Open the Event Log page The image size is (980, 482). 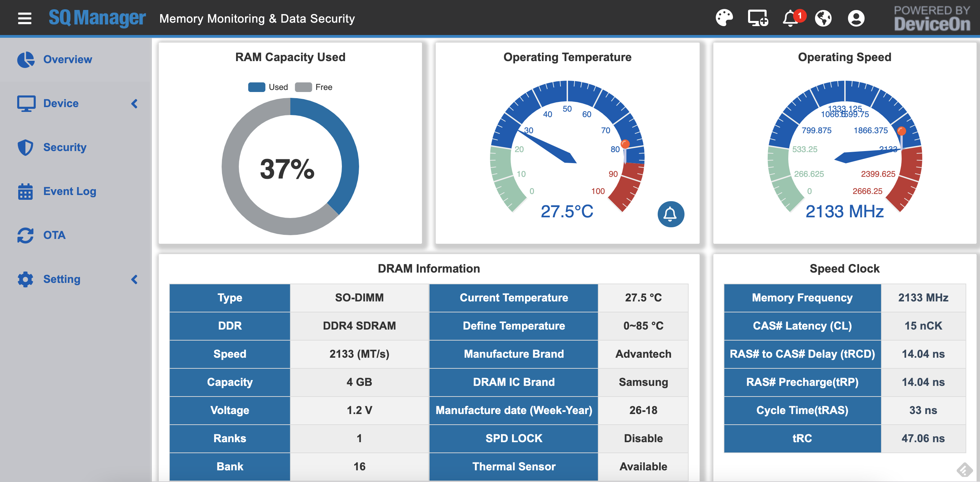click(x=70, y=191)
